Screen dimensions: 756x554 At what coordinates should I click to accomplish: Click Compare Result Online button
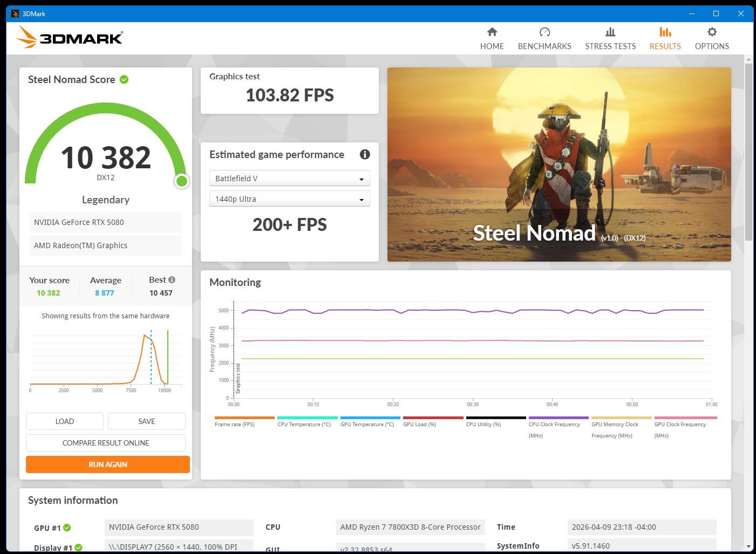106,443
